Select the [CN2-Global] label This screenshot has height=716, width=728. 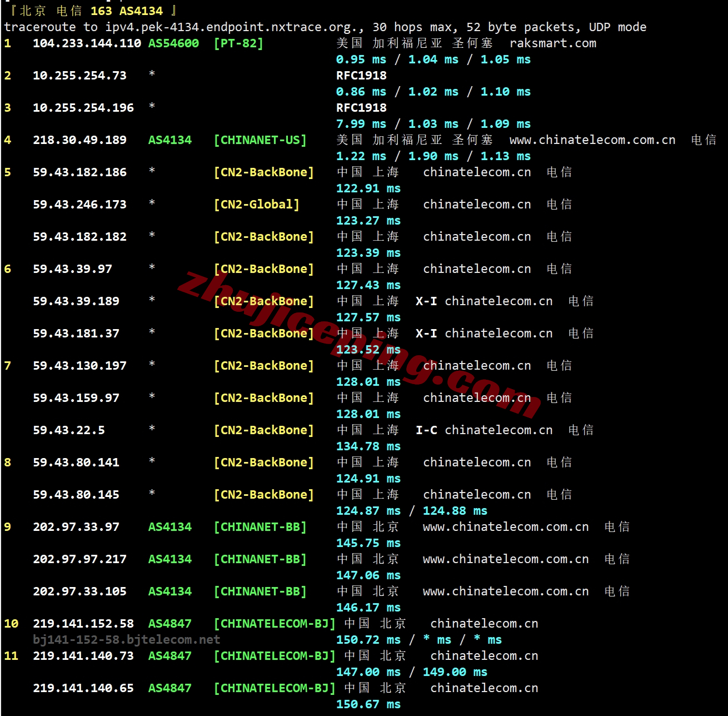coord(257,205)
